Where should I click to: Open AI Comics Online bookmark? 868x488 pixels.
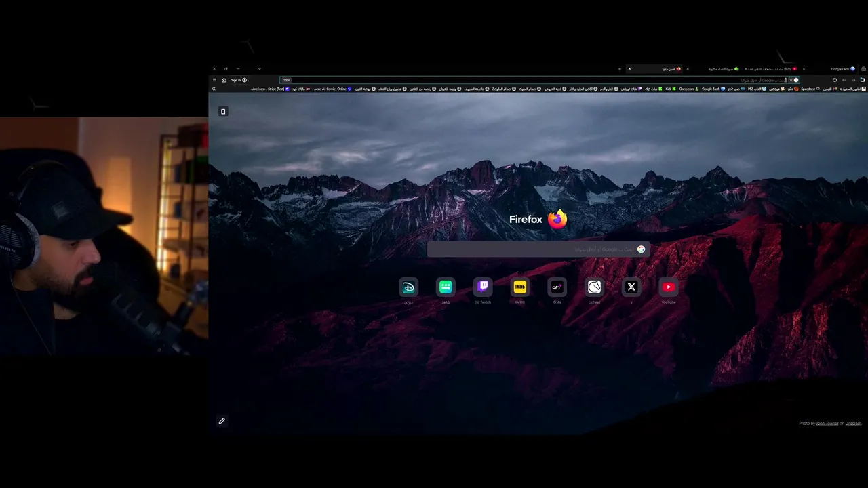pos(334,89)
